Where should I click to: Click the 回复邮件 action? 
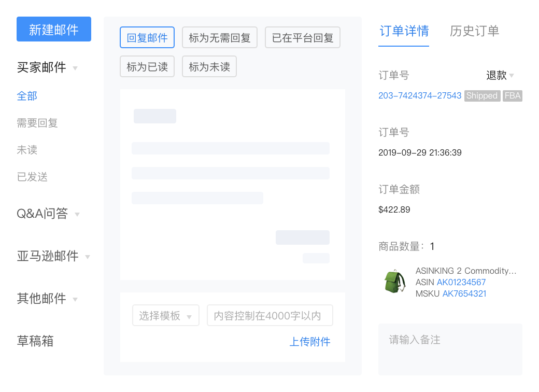point(147,37)
